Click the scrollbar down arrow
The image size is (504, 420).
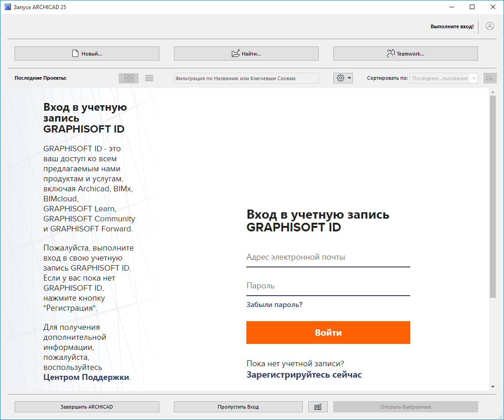click(493, 387)
